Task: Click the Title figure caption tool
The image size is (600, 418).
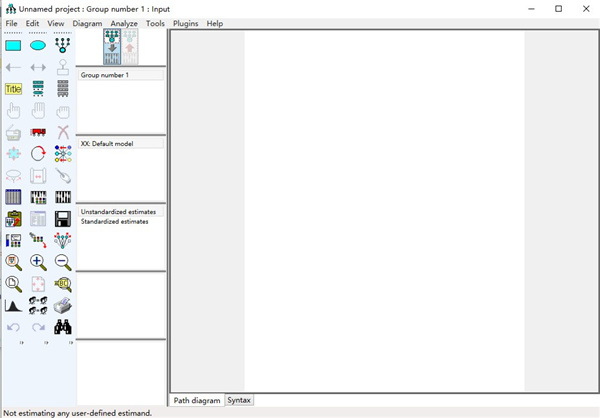Action: 13,89
